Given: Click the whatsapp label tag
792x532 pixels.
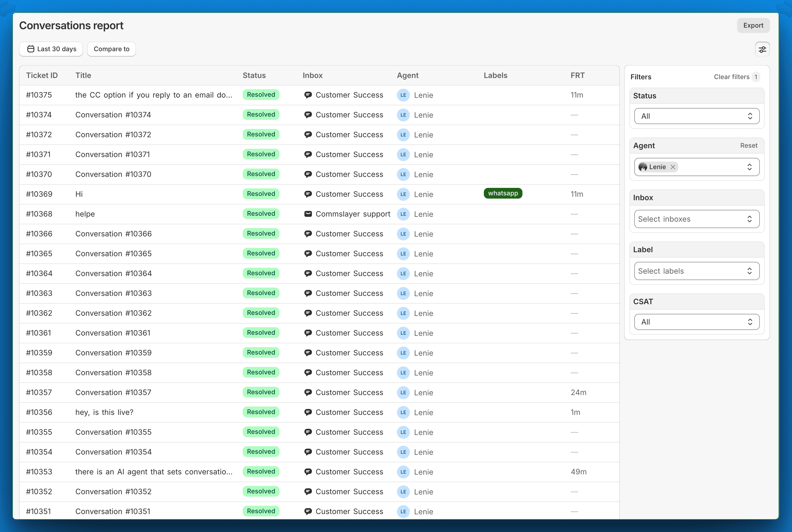Looking at the screenshot, I should (x=503, y=194).
